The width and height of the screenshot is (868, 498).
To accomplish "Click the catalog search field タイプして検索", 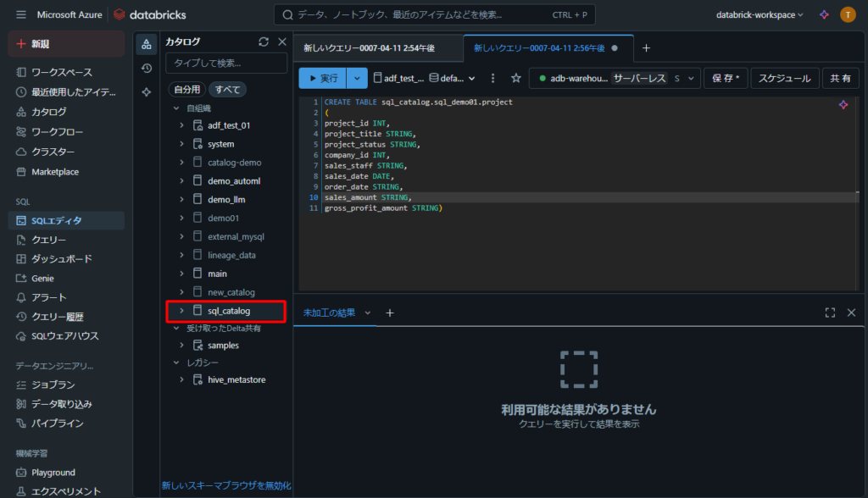I will 225,64.
